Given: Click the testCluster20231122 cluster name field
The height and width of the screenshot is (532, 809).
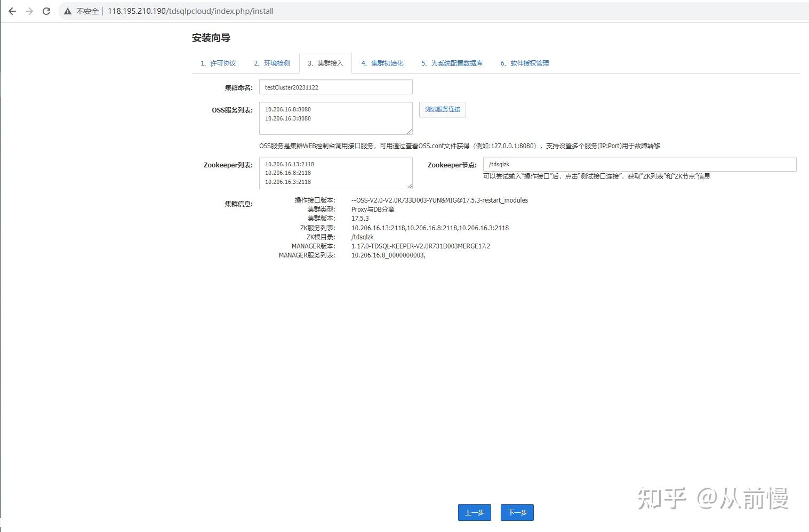Looking at the screenshot, I should point(335,86).
